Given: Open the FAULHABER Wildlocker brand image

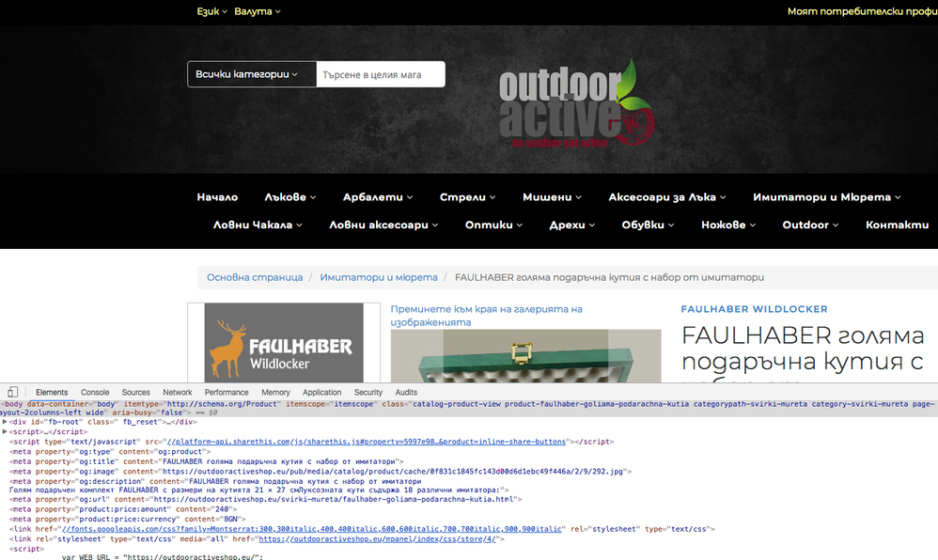Looking at the screenshot, I should click(x=284, y=343).
